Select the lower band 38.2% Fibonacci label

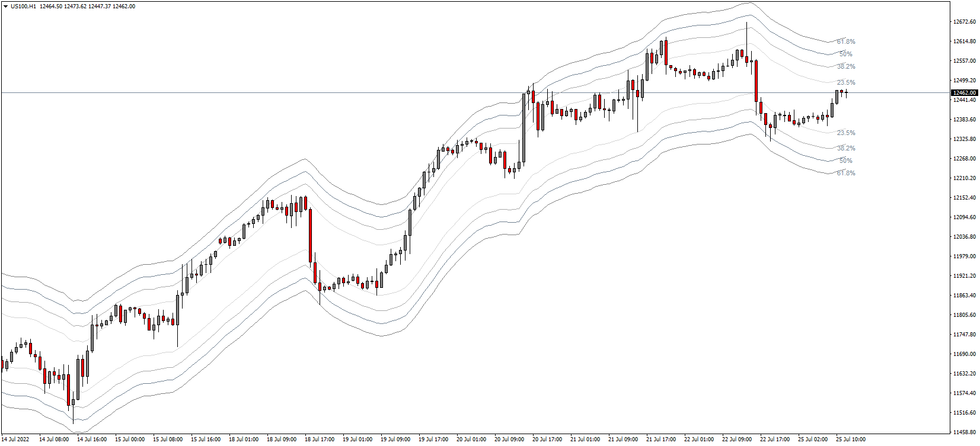click(846, 148)
